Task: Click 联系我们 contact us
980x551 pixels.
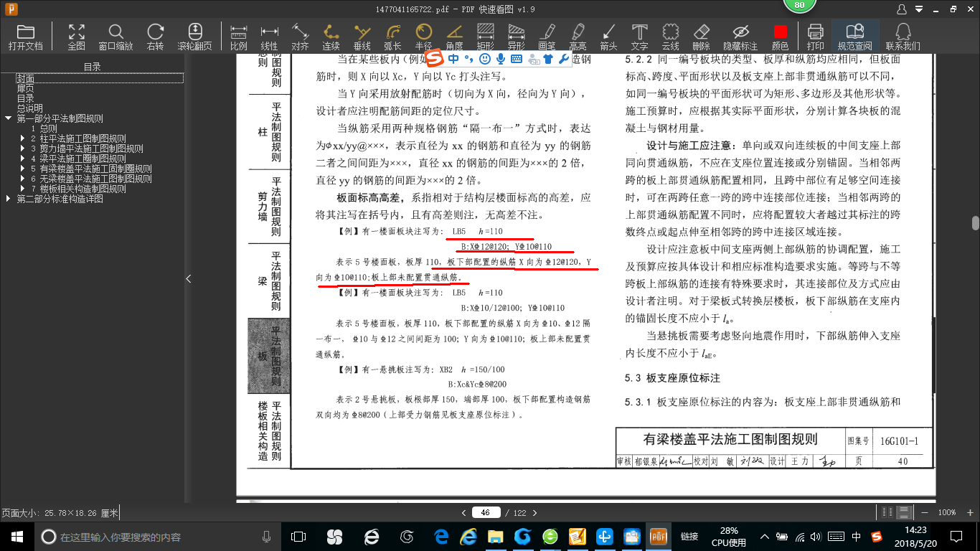Action: [x=904, y=37]
